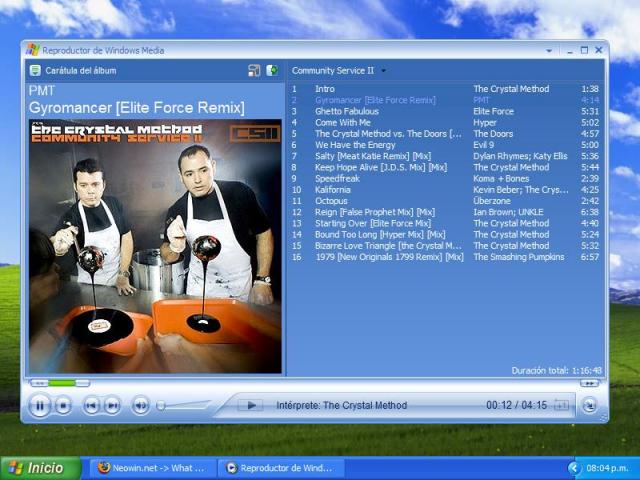Select track Bizarre Love Triangle
This screenshot has width=640, height=480.
445,246
